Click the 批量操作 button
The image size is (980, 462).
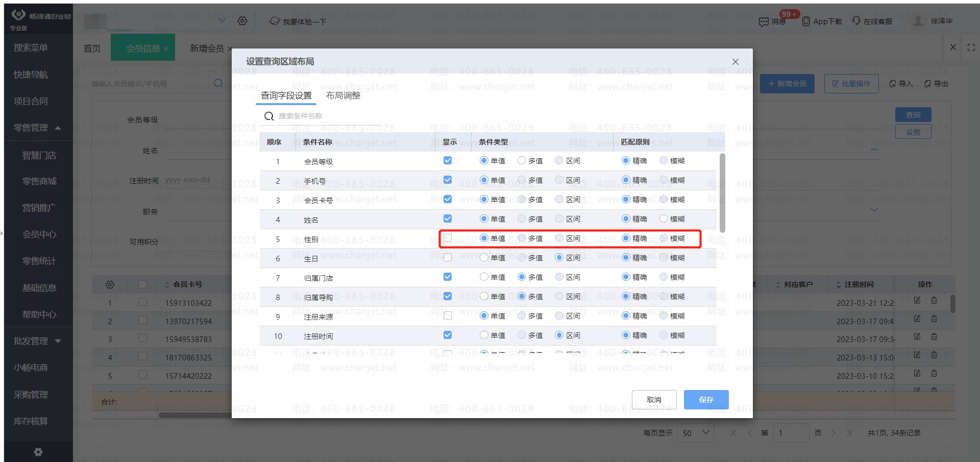tap(851, 84)
